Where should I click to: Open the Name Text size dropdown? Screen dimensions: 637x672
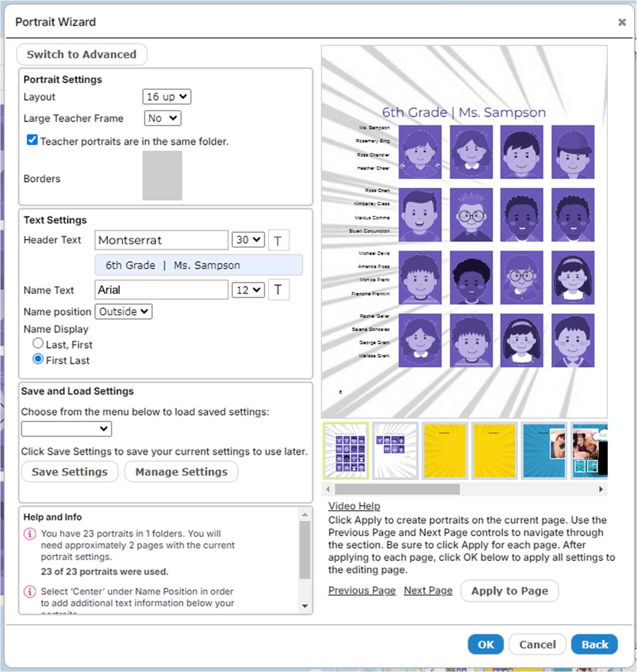[248, 290]
